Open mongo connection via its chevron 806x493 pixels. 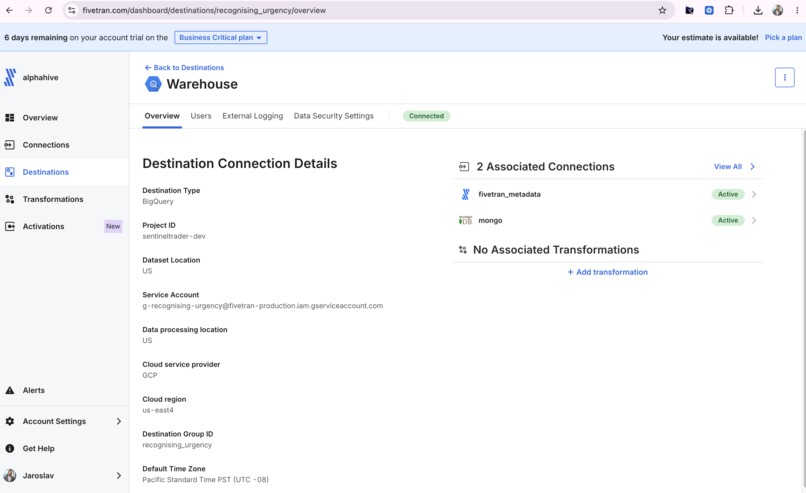[754, 221]
